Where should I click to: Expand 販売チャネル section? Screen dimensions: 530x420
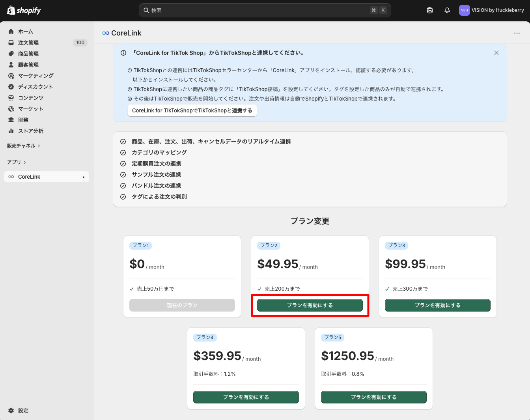(24, 146)
